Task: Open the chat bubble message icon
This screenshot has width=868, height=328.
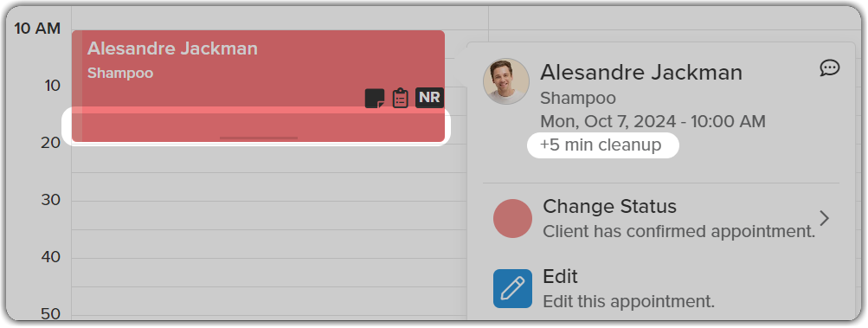Action: click(829, 68)
